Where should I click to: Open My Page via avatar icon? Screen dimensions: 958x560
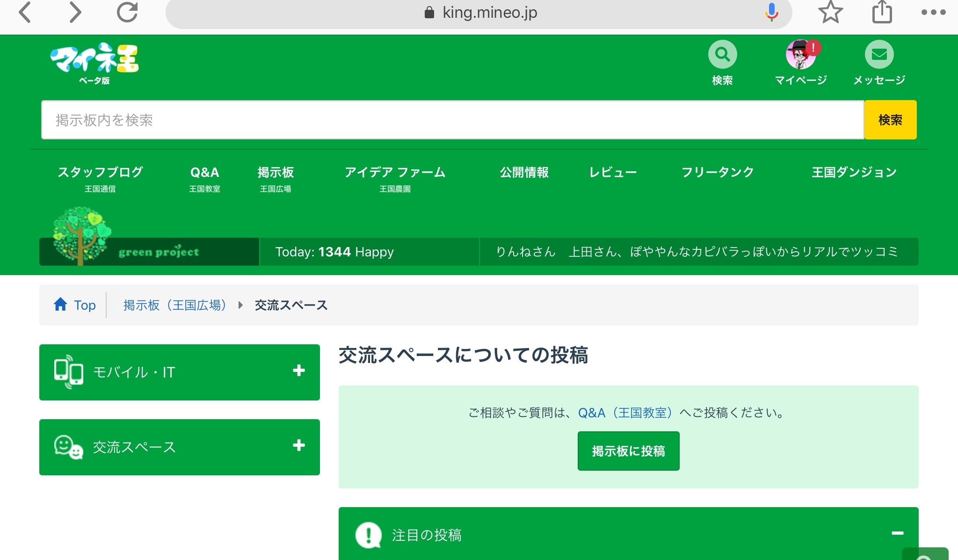[801, 55]
